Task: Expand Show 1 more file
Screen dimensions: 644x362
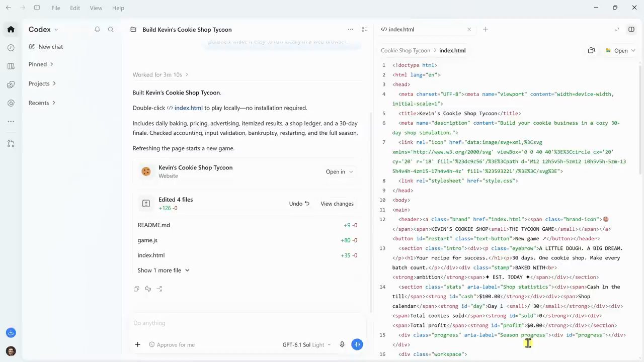Action: (x=164, y=270)
